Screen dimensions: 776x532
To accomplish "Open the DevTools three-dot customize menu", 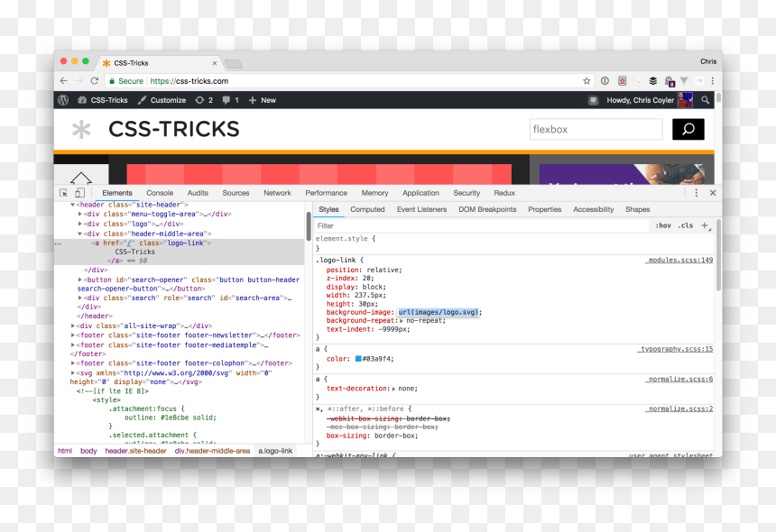I will click(697, 193).
